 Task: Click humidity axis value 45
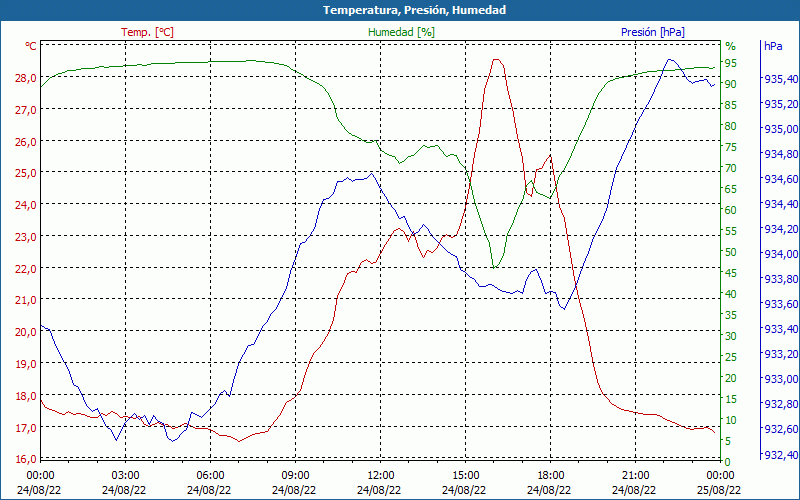pos(731,273)
